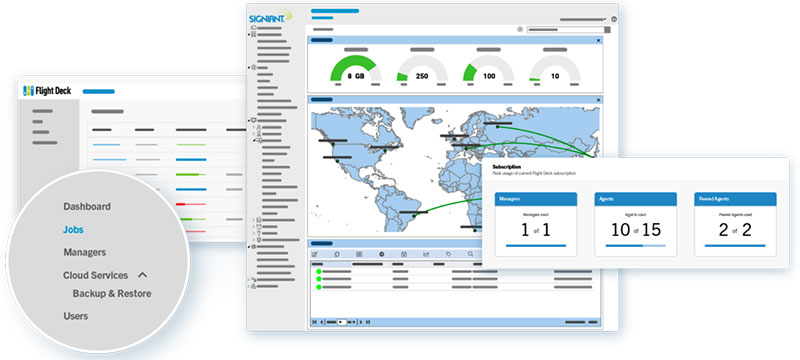This screenshot has height=360, width=800.
Task: Click the search magnifier icon in job toolbar
Action: click(x=470, y=254)
